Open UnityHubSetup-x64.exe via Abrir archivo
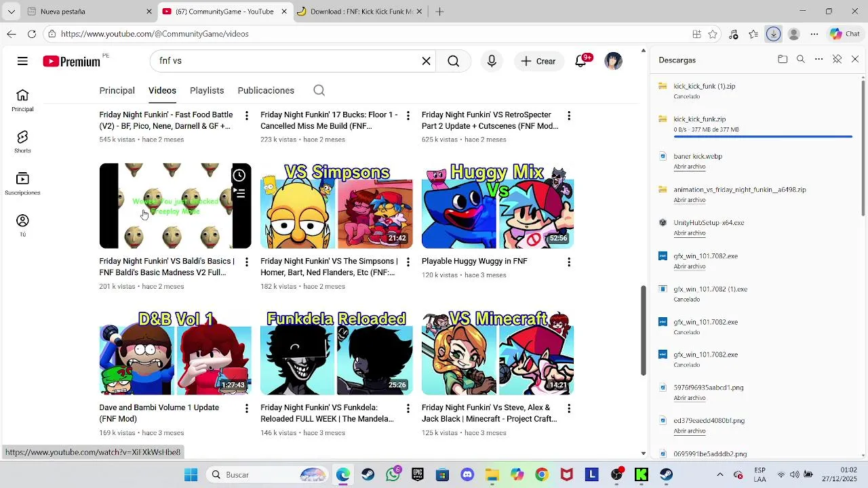 point(690,233)
